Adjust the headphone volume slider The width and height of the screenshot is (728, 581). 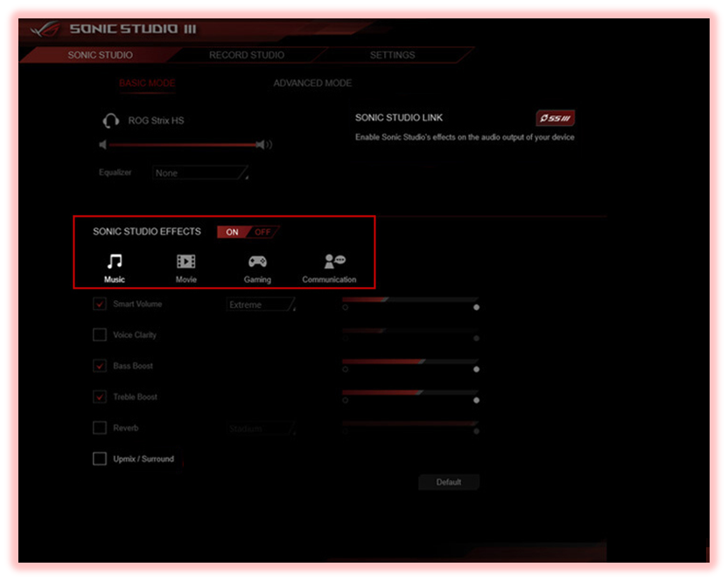(183, 145)
